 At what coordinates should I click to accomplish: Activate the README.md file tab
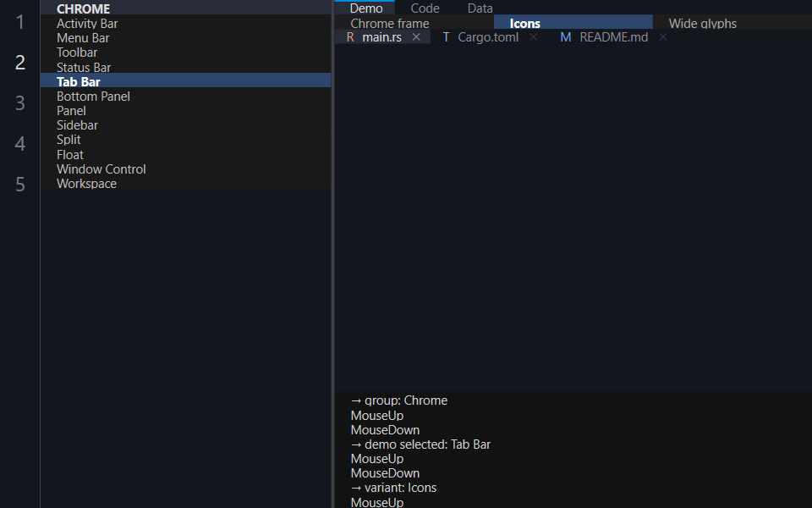(614, 37)
